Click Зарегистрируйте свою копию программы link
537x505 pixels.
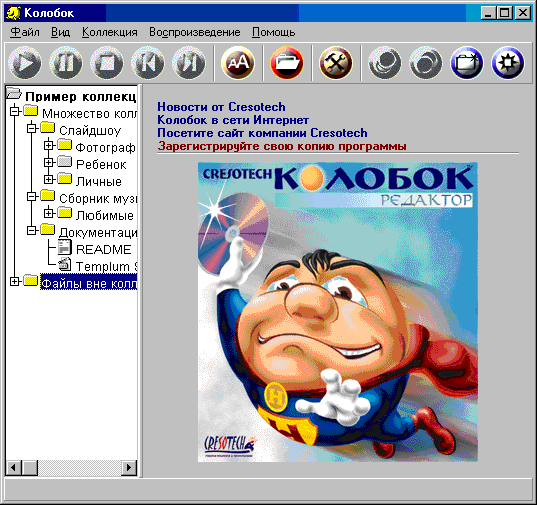[282, 146]
